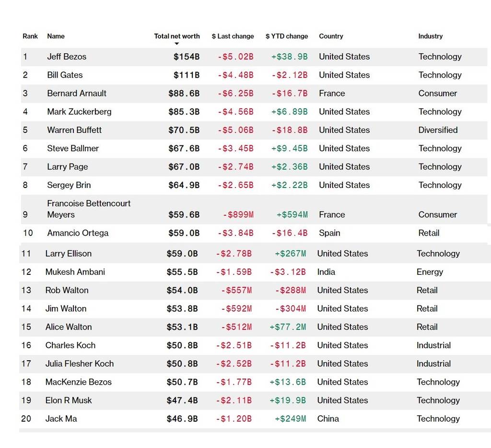The width and height of the screenshot is (491, 448).
Task: Click the Industry column header
Action: pos(430,36)
